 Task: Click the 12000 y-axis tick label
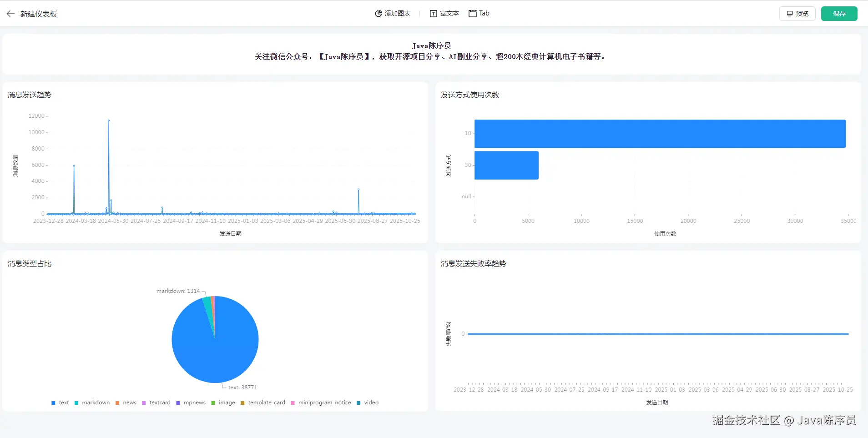(x=36, y=116)
